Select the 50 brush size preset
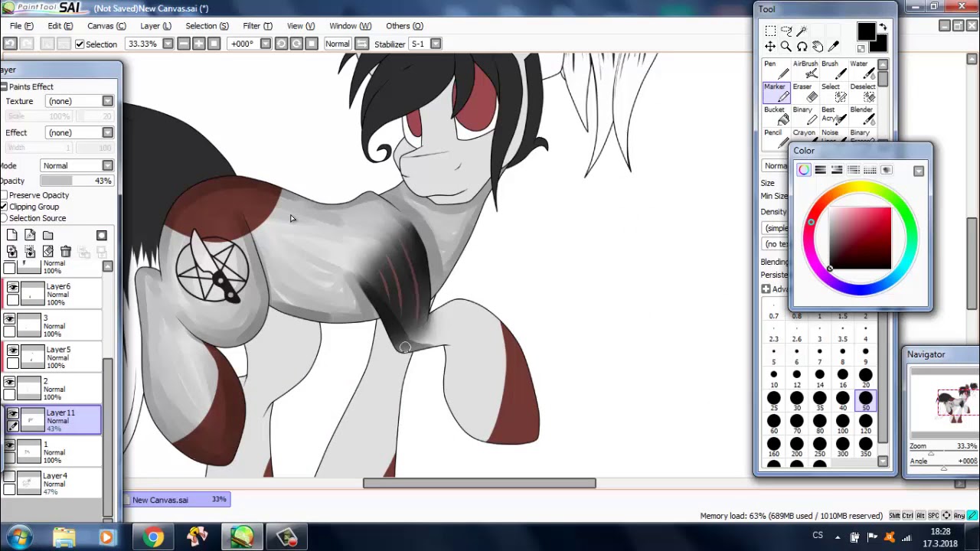This screenshot has width=980, height=551. pyautogui.click(x=866, y=399)
